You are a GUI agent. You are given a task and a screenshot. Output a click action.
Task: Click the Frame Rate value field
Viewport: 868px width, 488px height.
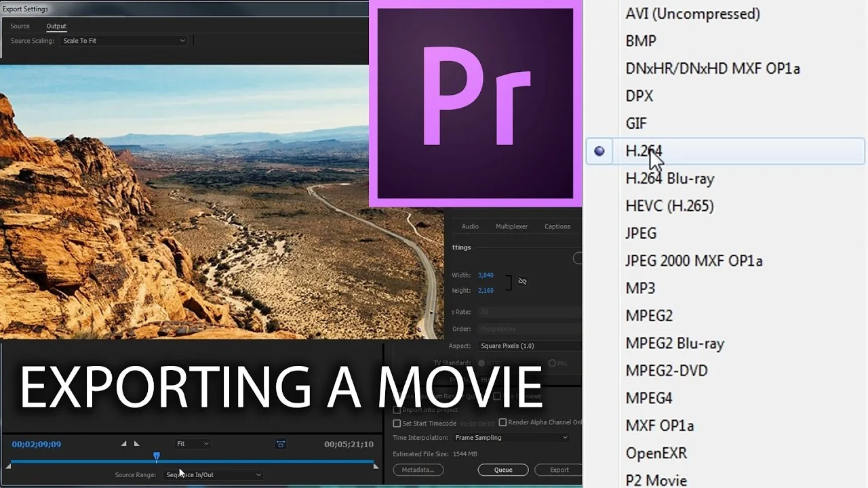point(530,312)
